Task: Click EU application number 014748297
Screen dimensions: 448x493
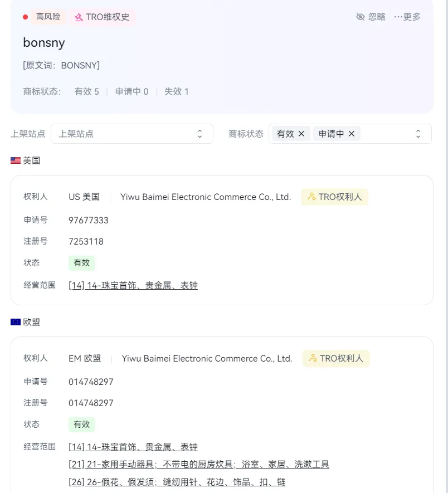Action: [91, 382]
